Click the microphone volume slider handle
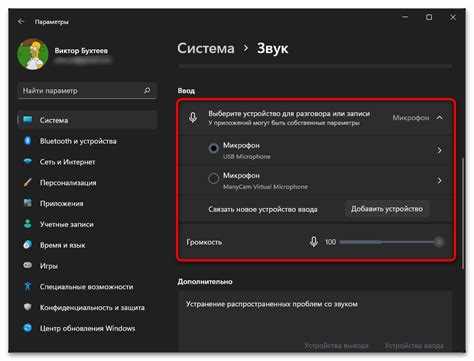 point(439,242)
